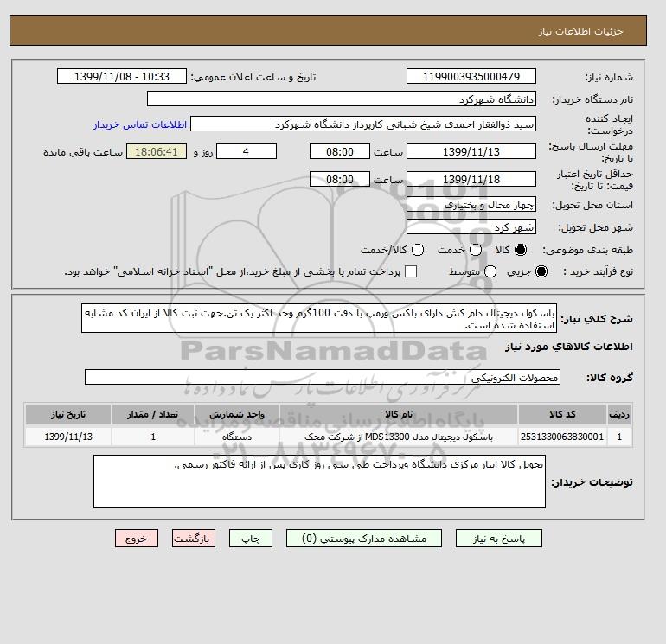Viewport: 666px width, 644px height.
Task: Click the بازگشت back button
Action: (x=194, y=539)
